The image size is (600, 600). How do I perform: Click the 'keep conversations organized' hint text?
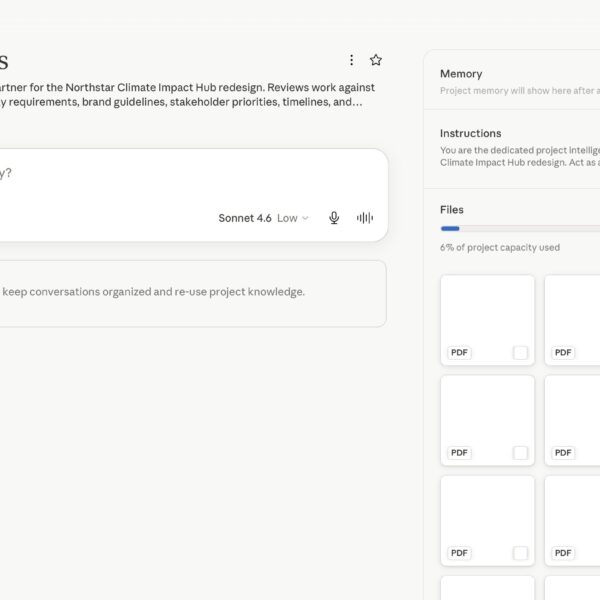point(153,292)
